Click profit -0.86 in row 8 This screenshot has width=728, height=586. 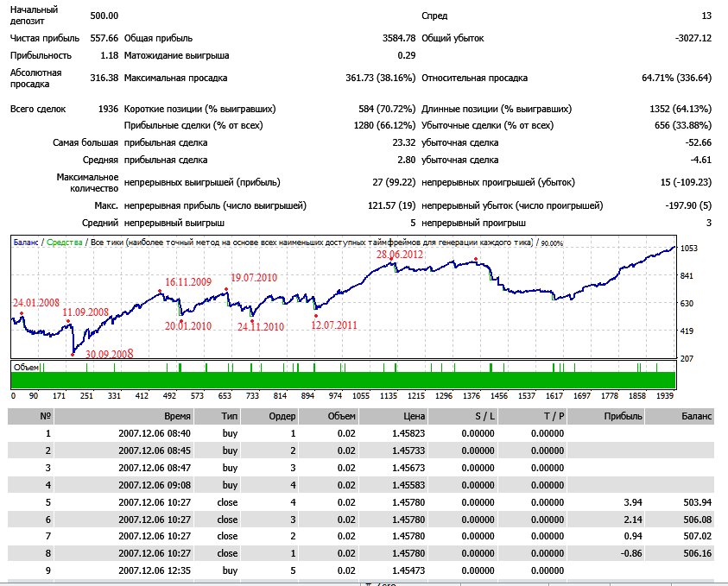click(632, 553)
